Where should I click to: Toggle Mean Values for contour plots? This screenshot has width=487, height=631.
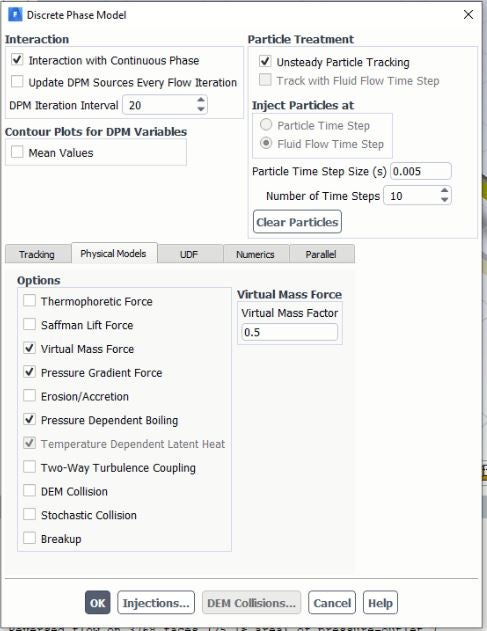click(x=17, y=152)
